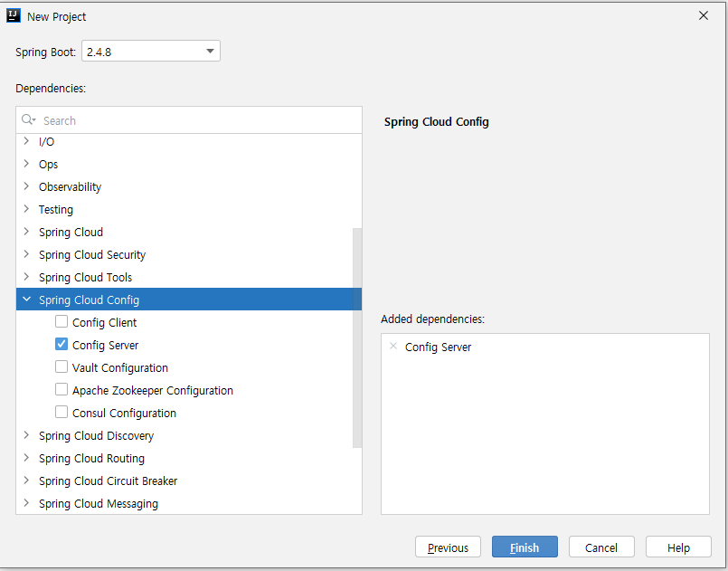728x571 pixels.
Task: Click the Spring Boot combo box arrow icon
Action: click(210, 51)
